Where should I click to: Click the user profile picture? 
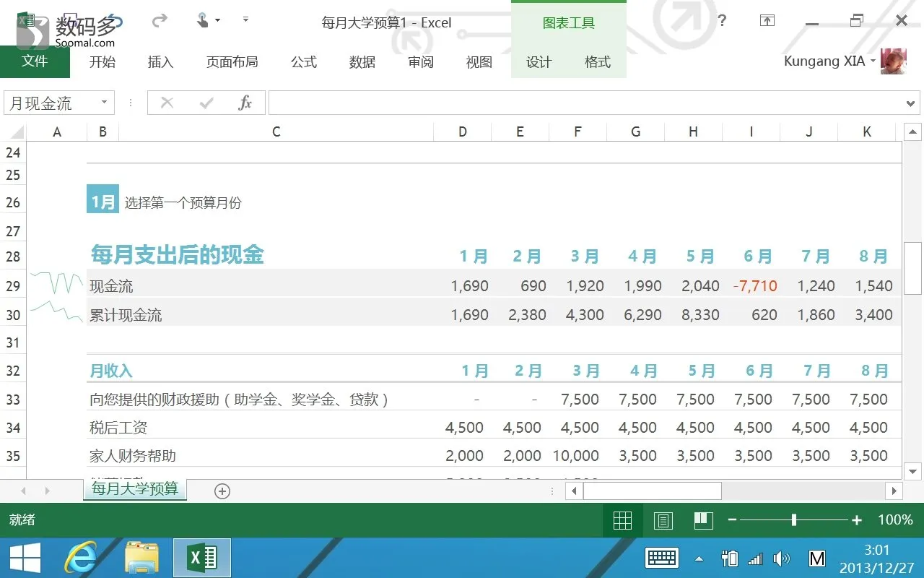tap(894, 61)
